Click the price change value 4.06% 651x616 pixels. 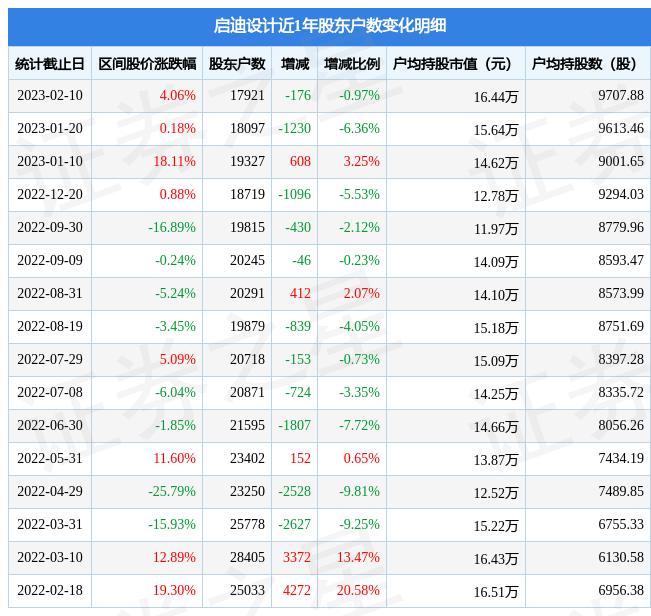tap(177, 95)
